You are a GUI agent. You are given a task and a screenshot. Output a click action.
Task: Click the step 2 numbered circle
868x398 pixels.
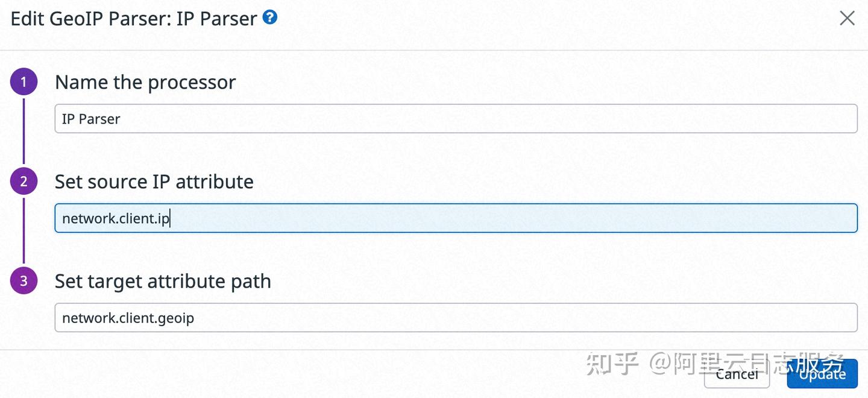click(x=24, y=180)
